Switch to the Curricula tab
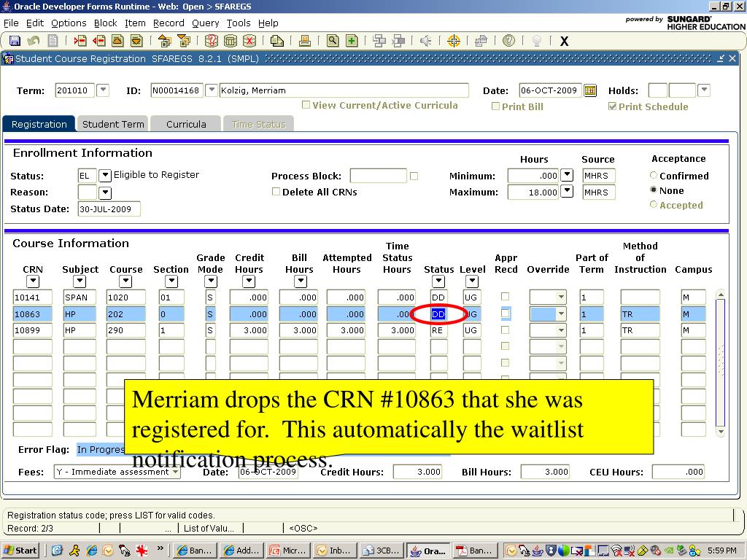747x560 pixels. [x=186, y=124]
